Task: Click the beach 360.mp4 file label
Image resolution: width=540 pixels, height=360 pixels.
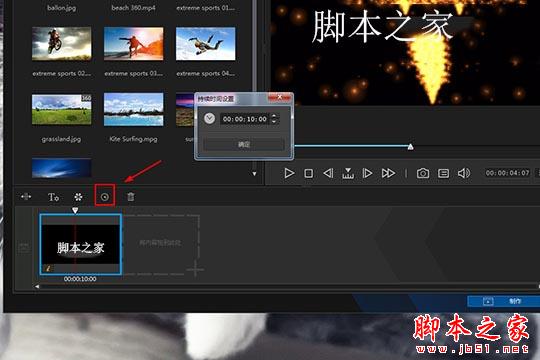Action: (x=133, y=8)
